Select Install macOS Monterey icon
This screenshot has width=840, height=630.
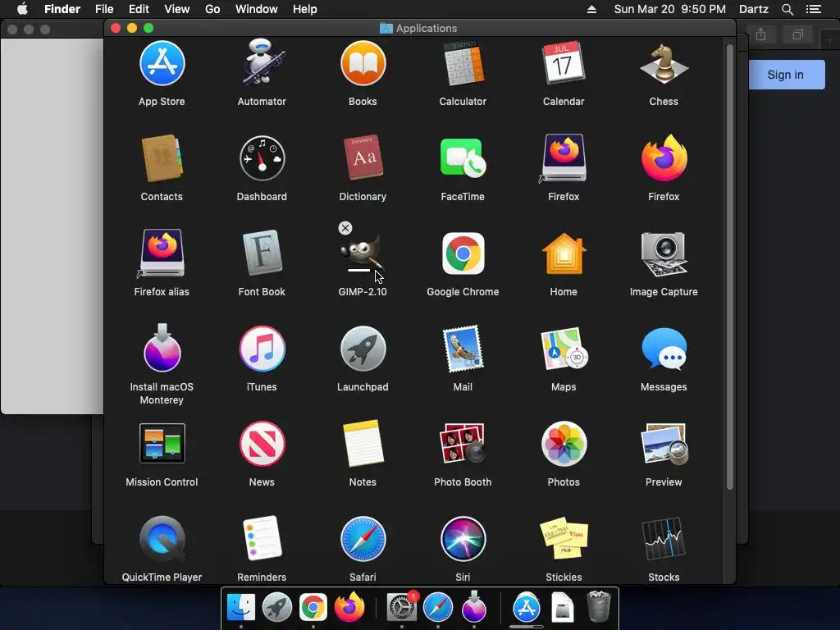(162, 348)
